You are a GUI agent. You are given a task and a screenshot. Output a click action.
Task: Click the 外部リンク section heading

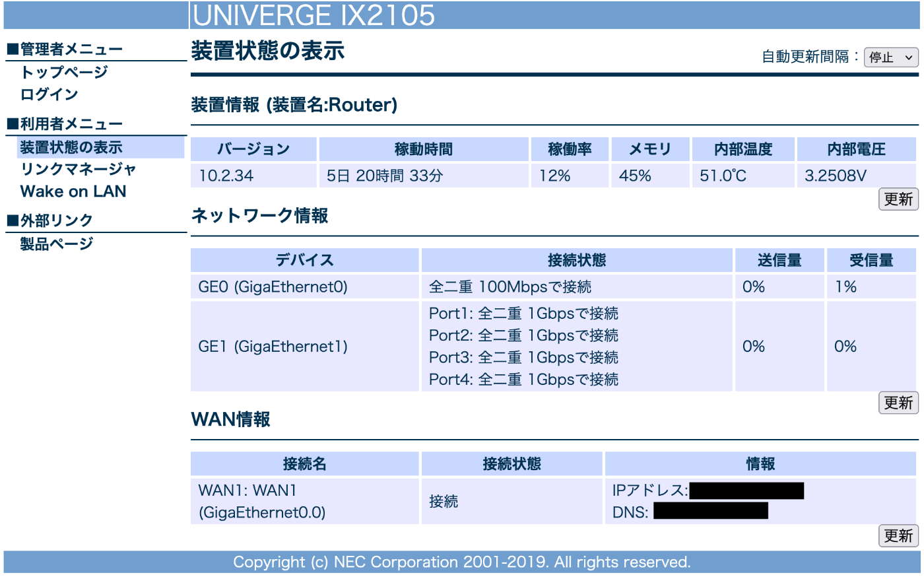click(49, 221)
